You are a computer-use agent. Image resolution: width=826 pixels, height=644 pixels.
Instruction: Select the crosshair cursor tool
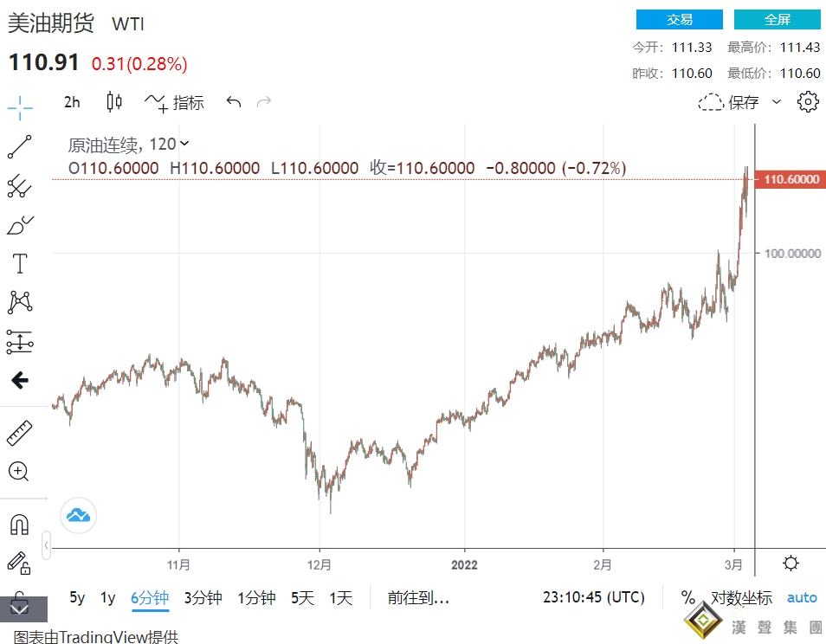tap(20, 108)
